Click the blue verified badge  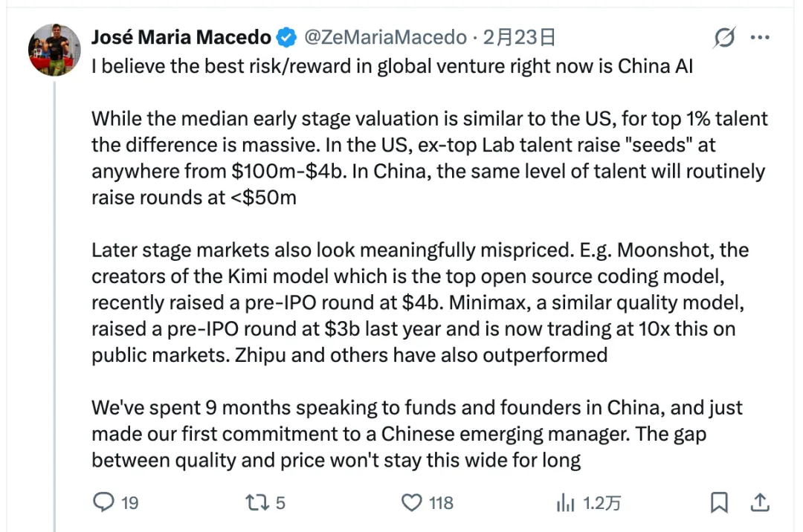coord(286,36)
